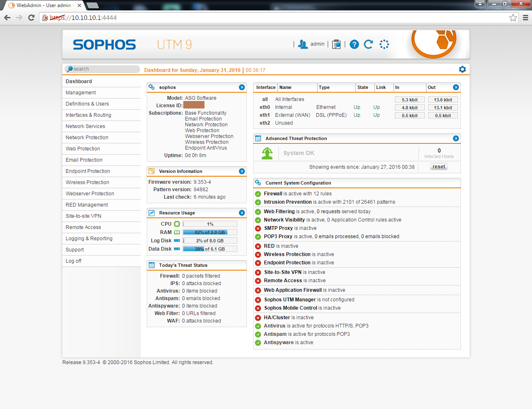
Task: Expand Advanced Threat Protection panel arrow
Action: tap(456, 138)
